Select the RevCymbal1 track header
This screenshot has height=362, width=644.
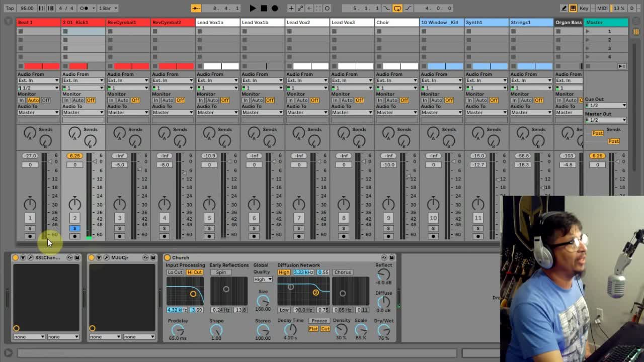click(x=128, y=23)
